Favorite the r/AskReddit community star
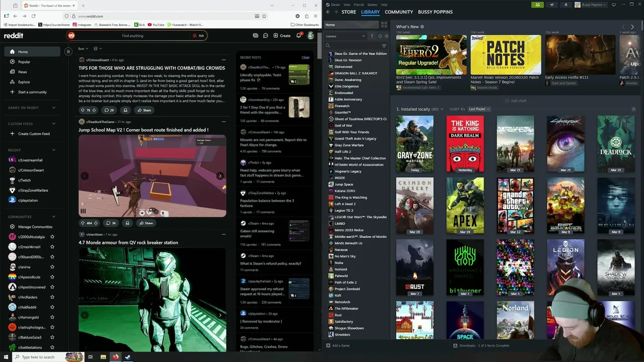Viewport: 644px width, 362px height. point(52,307)
